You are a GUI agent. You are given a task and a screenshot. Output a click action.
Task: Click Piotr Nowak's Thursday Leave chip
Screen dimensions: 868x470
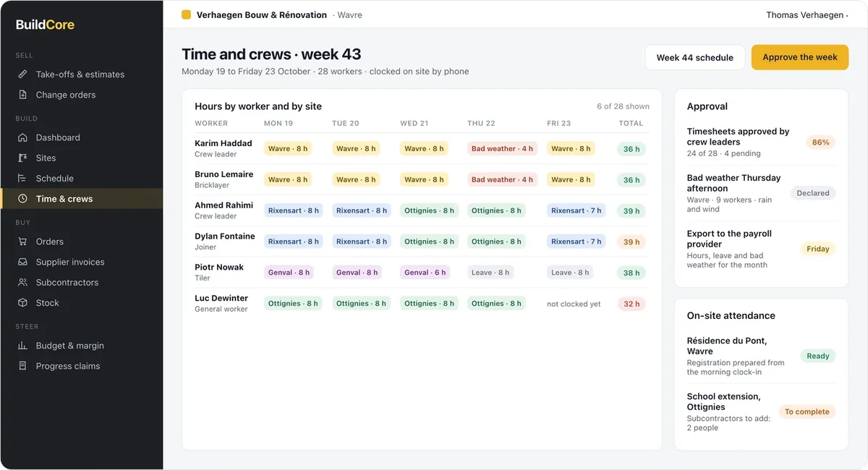coord(490,273)
